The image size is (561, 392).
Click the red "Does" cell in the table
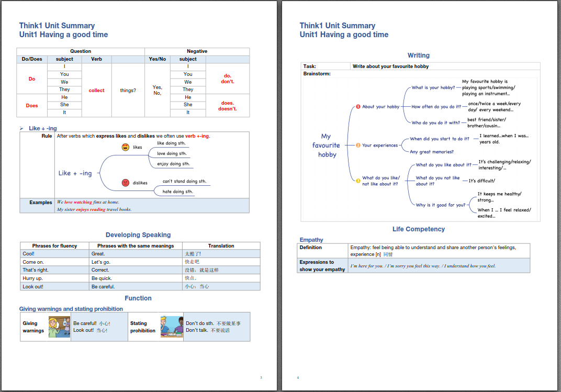point(32,106)
